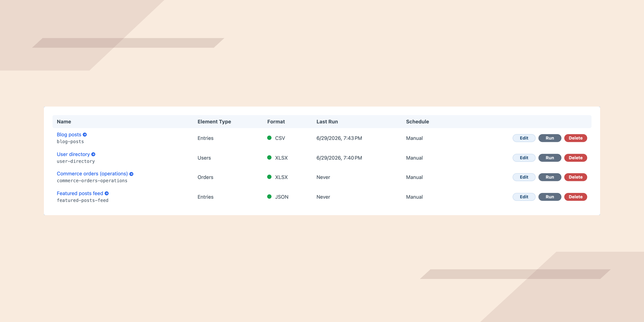
Task: Edit the User directory export
Action: pyautogui.click(x=524, y=158)
